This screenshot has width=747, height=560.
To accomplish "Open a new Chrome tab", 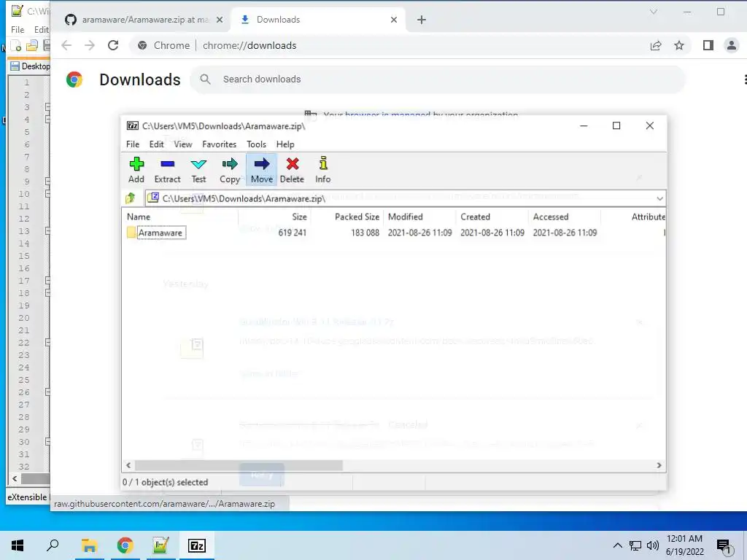I will click(421, 20).
